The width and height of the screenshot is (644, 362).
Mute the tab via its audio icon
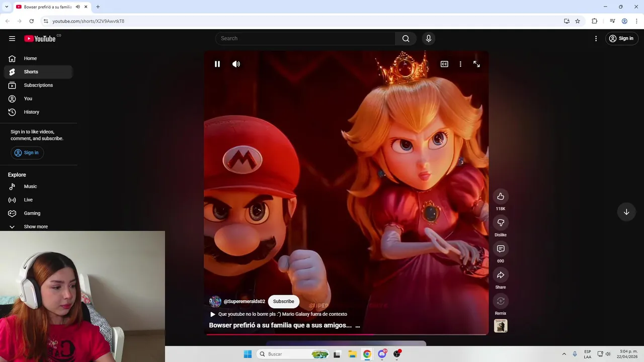point(77,7)
